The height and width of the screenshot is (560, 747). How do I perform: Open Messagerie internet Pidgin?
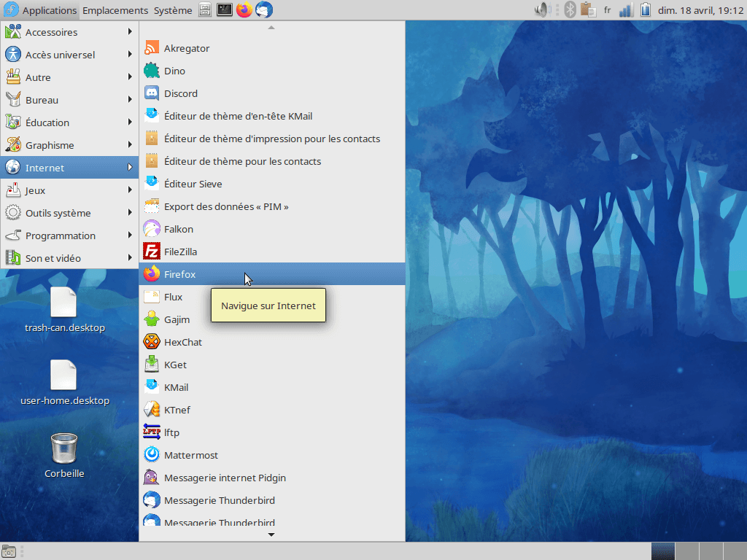[272, 478]
